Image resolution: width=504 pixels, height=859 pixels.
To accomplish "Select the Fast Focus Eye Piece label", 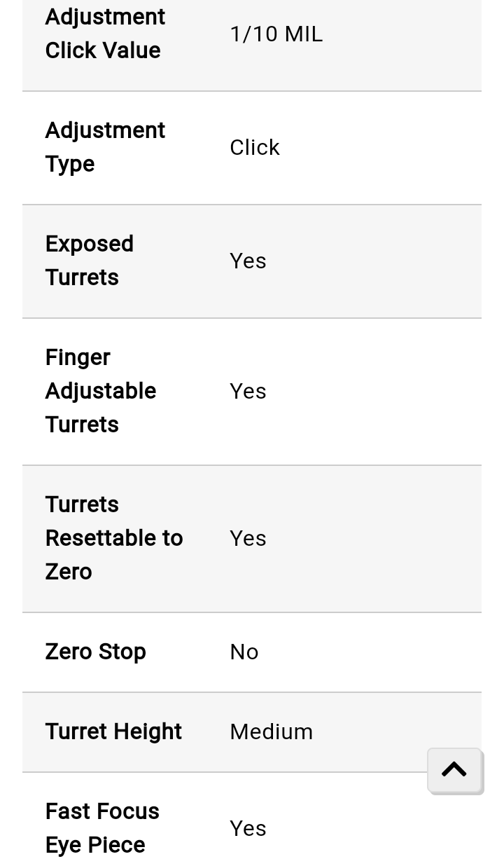I will click(102, 828).
